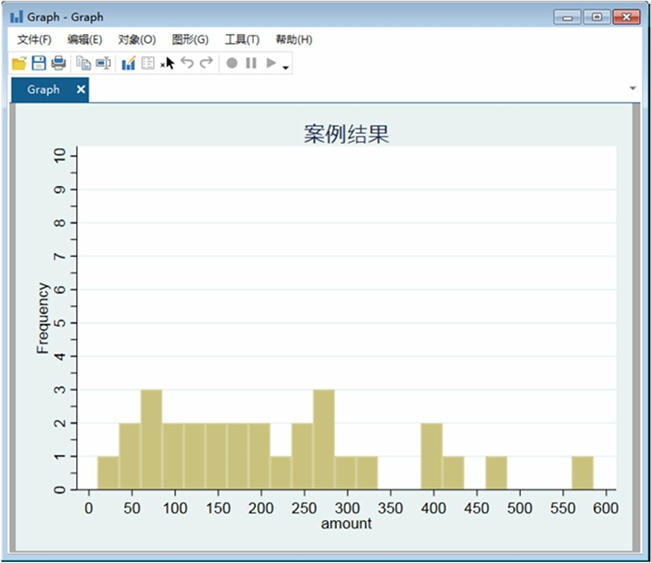651x563 pixels.
Task: Select the first histogram bar just above amount 0
Action: point(108,473)
